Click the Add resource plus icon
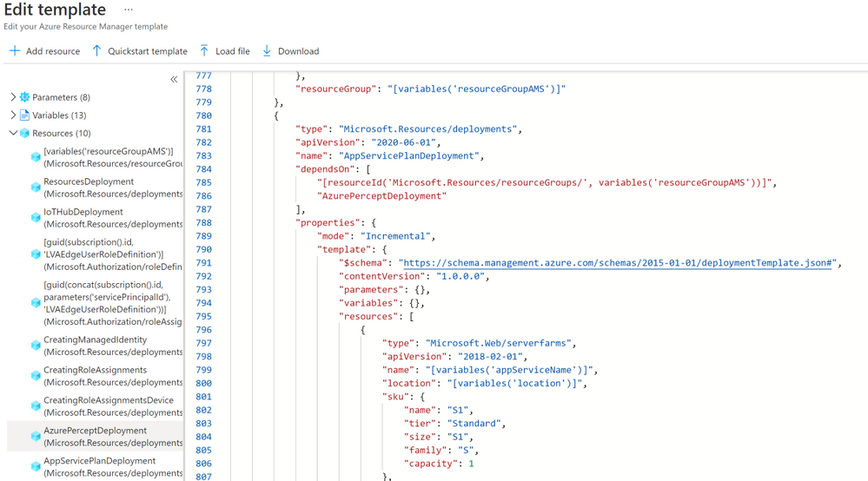The height and width of the screenshot is (481, 868). pyautogui.click(x=15, y=51)
